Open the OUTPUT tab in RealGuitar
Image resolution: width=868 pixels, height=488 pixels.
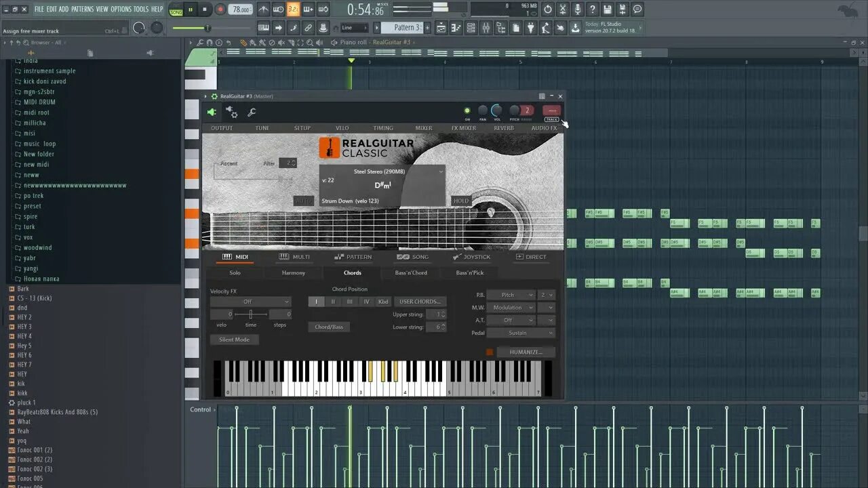pyautogui.click(x=222, y=128)
